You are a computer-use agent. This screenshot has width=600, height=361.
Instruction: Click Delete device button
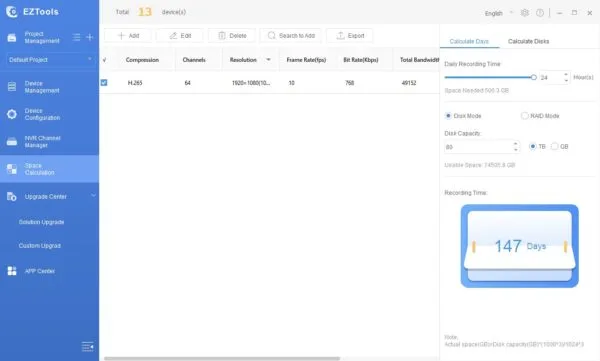232,36
